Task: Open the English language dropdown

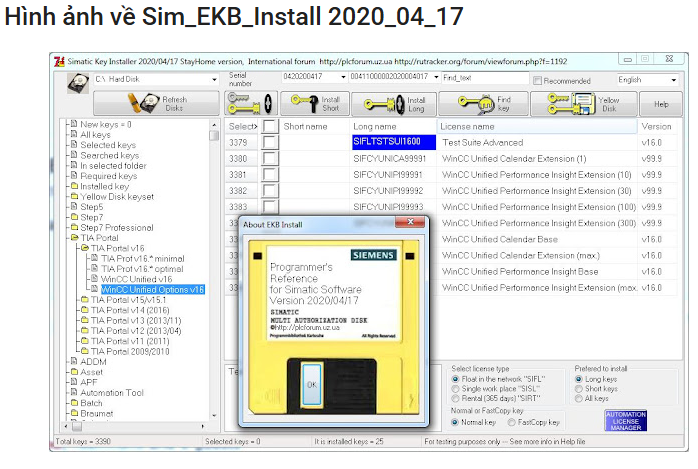Action: click(674, 80)
